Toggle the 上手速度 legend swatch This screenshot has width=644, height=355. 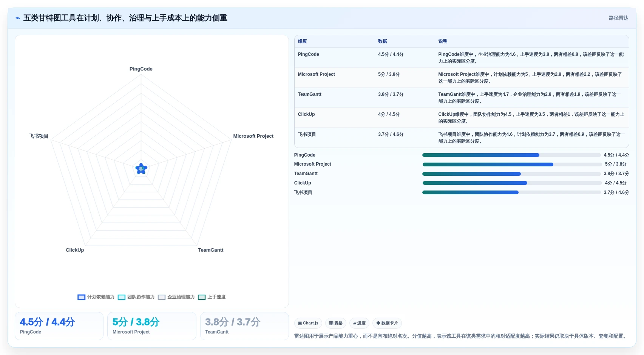click(x=202, y=297)
